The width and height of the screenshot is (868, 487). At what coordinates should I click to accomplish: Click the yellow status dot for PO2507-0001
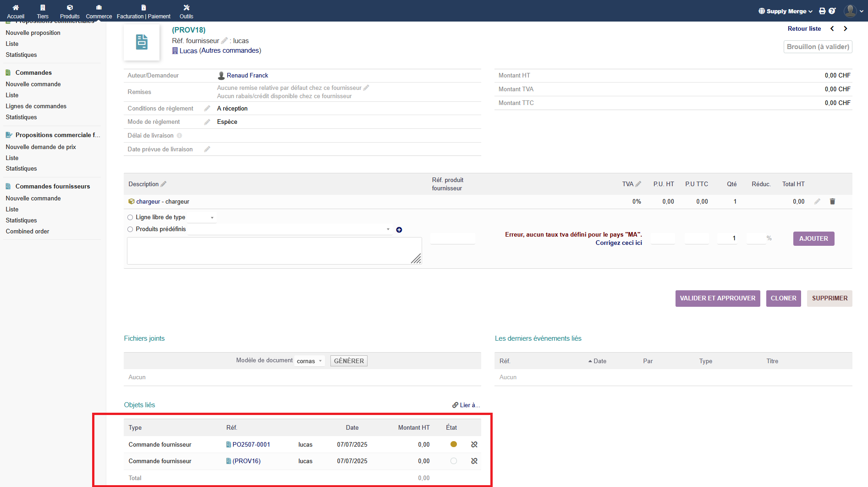pos(454,444)
